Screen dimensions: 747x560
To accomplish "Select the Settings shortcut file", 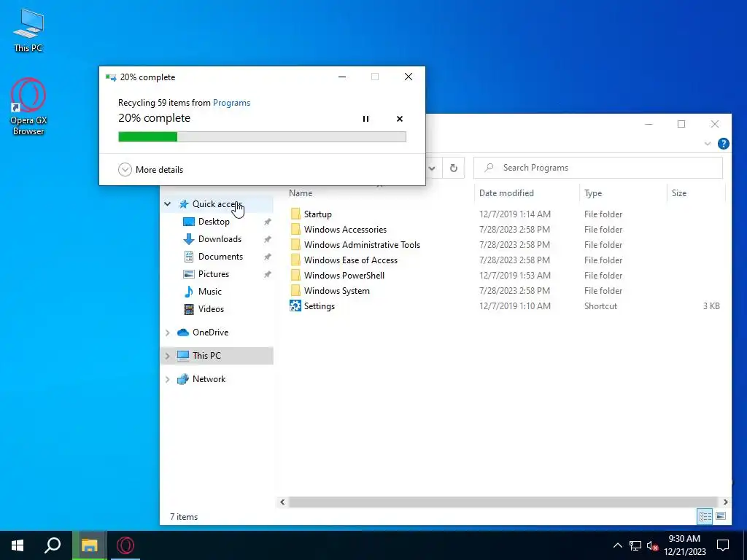I will 320,306.
